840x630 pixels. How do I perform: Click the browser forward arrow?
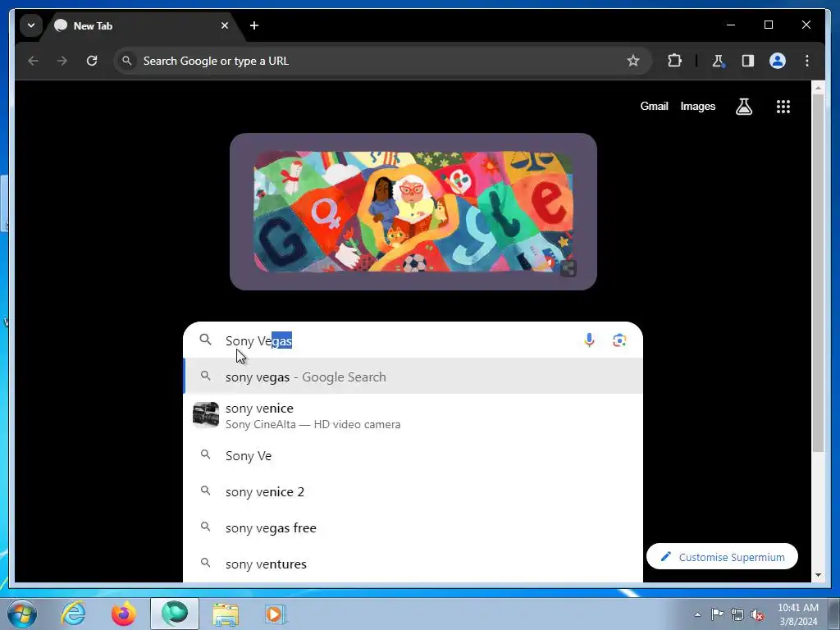point(62,61)
